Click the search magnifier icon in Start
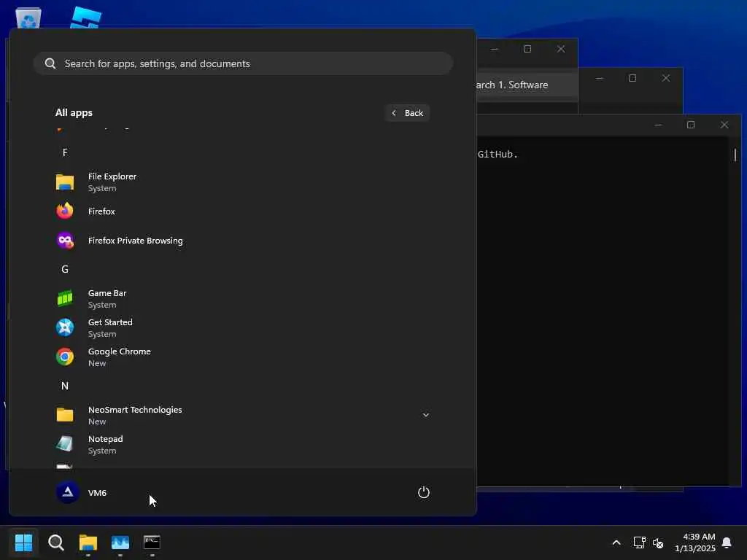This screenshot has width=747, height=560. click(x=50, y=63)
